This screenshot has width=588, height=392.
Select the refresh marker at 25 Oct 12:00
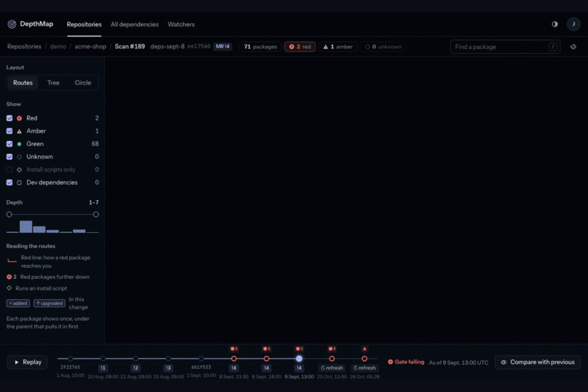332,358
